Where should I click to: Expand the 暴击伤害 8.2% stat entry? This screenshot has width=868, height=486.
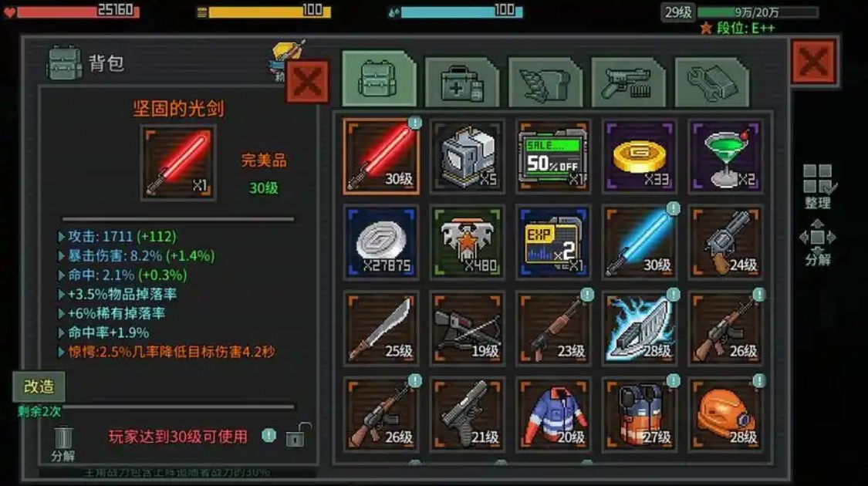62,256
